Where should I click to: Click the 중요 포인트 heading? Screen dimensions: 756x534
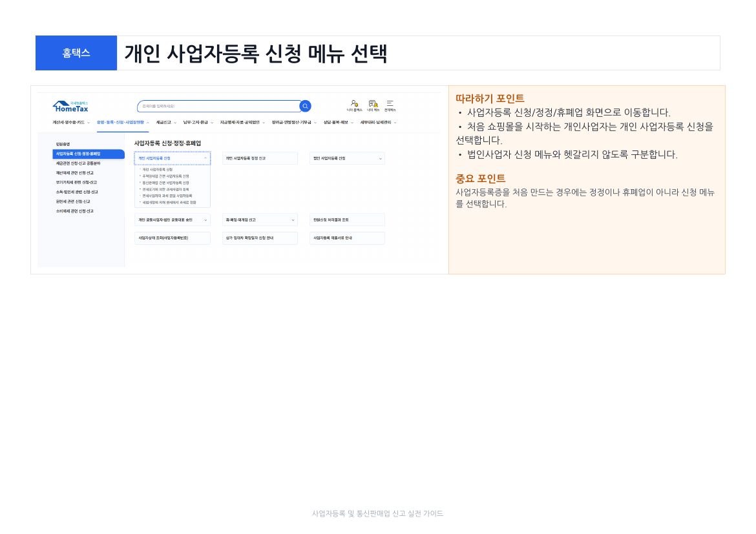pos(480,179)
